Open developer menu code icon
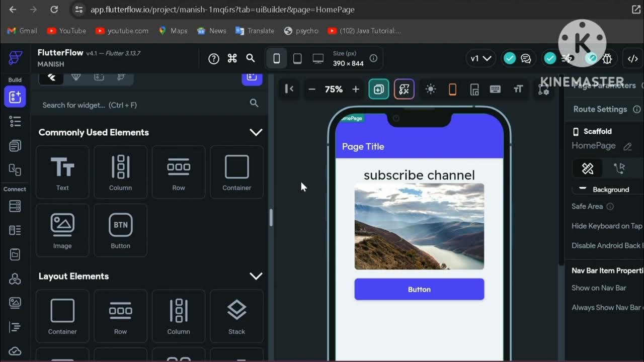Viewport: 644px width, 362px height. 633,59
